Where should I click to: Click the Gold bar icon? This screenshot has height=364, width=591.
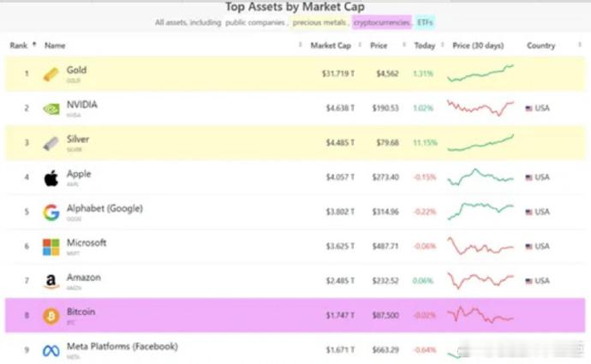click(x=51, y=74)
